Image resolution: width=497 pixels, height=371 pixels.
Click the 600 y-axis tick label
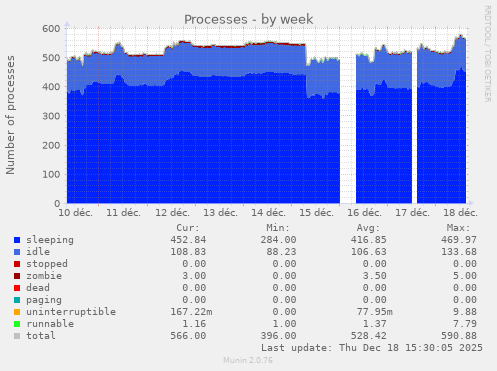51,29
